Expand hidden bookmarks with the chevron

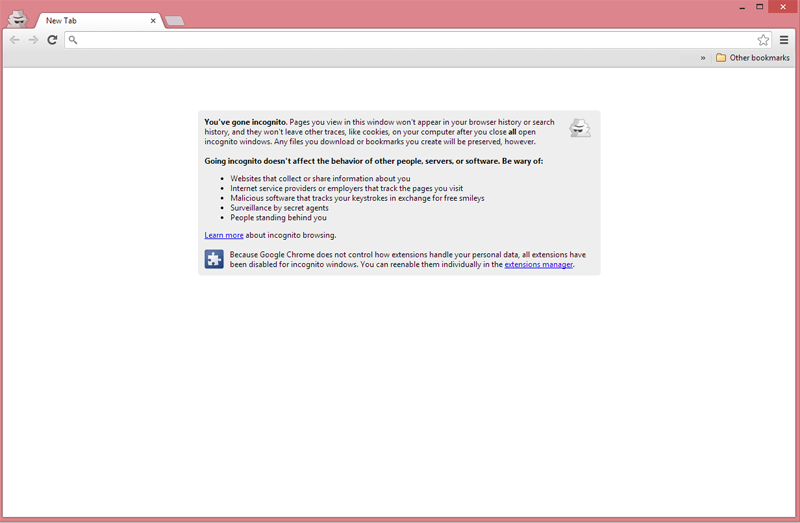click(x=703, y=58)
